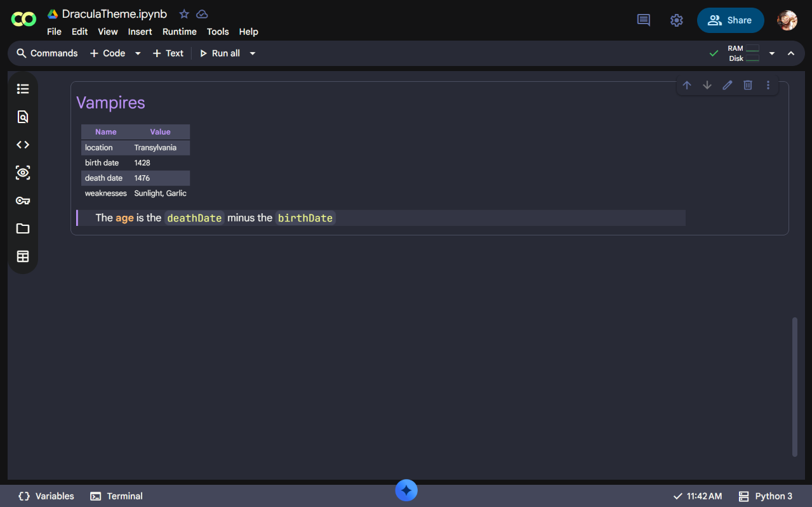Image resolution: width=812 pixels, height=507 pixels.
Task: Open the Files folder panel
Action: click(23, 228)
